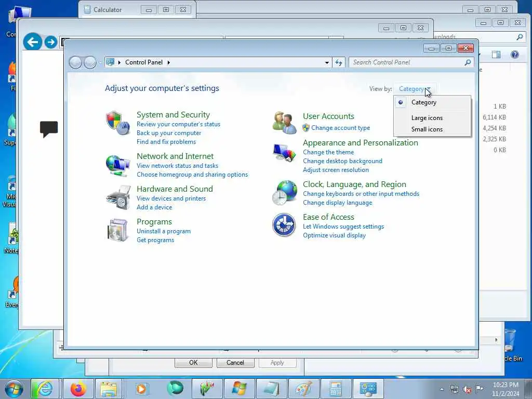This screenshot has height=399, width=532.
Task: Expand the arrow before Control Panel in the breadcrumb
Action: pyautogui.click(x=119, y=62)
